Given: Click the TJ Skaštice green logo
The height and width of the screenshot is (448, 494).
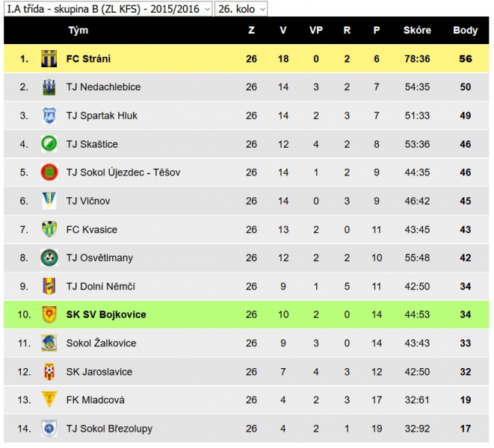Looking at the screenshot, I should 49,144.
